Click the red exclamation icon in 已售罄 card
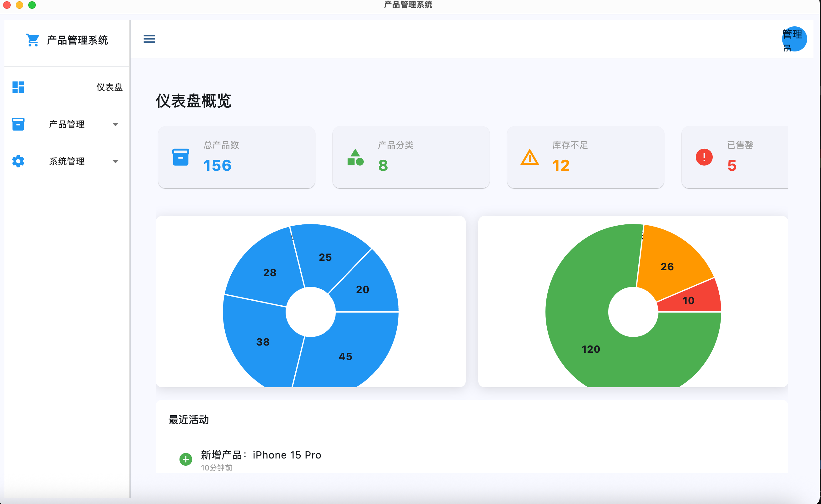821x504 pixels. click(704, 157)
